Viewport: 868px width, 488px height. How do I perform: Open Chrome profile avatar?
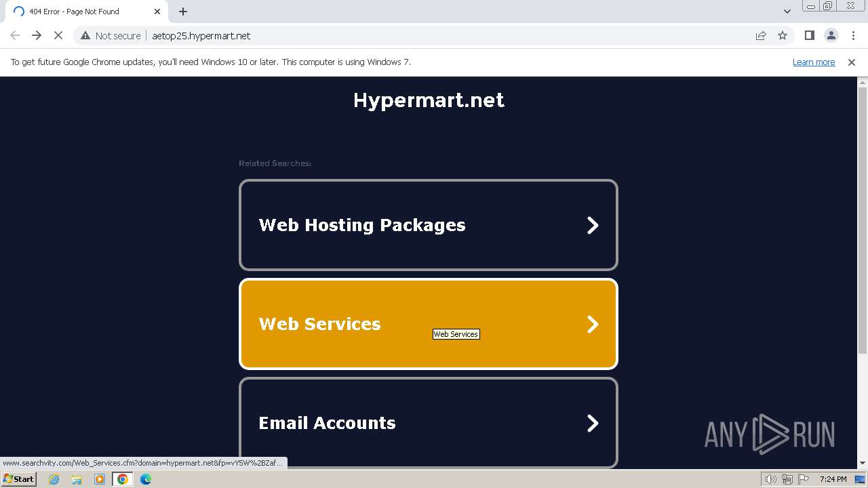(831, 36)
